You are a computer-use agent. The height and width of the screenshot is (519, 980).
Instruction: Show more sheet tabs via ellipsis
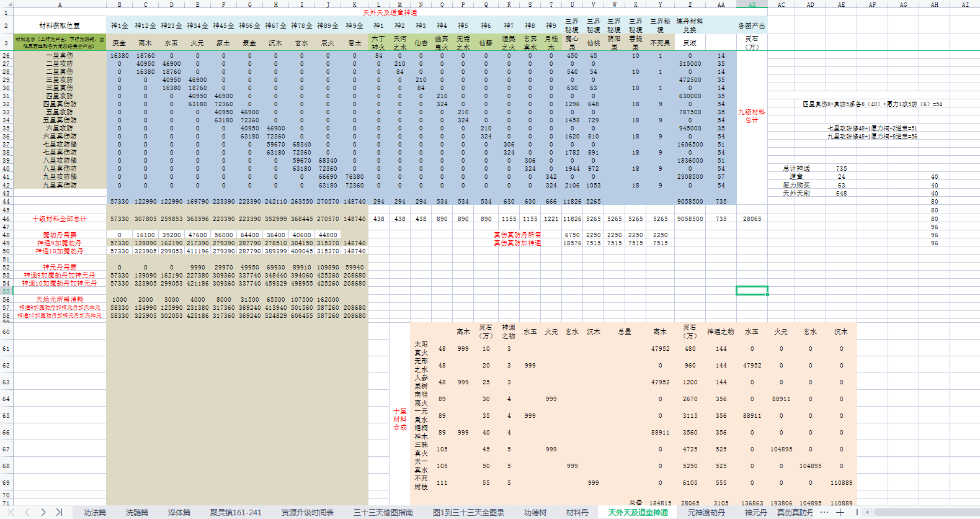pos(824,512)
